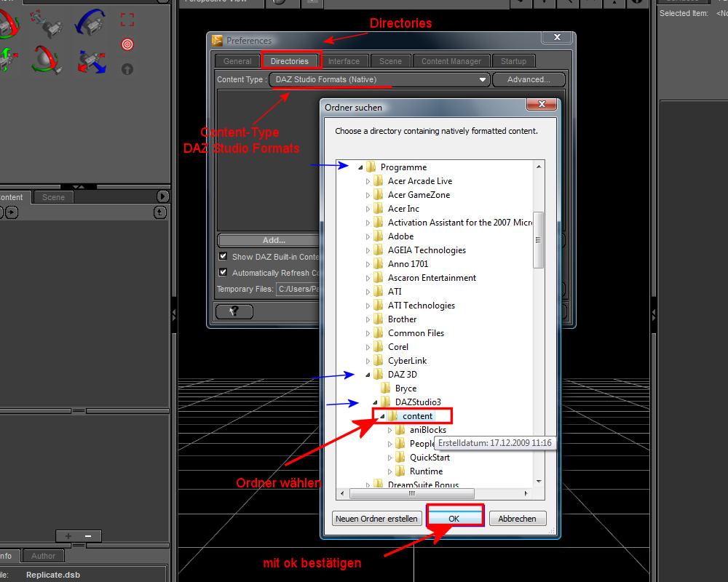The image size is (728, 582).
Task: Click the Abbrechen button
Action: click(517, 519)
